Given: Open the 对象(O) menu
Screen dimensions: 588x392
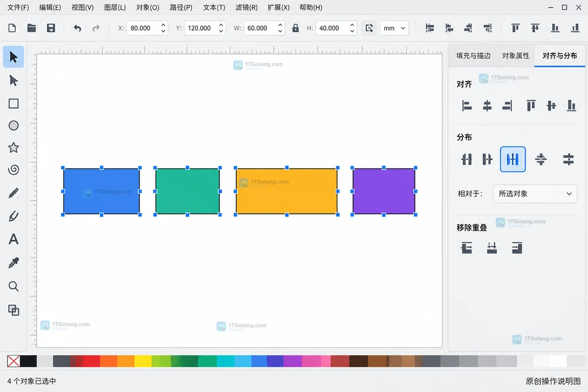Looking at the screenshot, I should pos(148,7).
